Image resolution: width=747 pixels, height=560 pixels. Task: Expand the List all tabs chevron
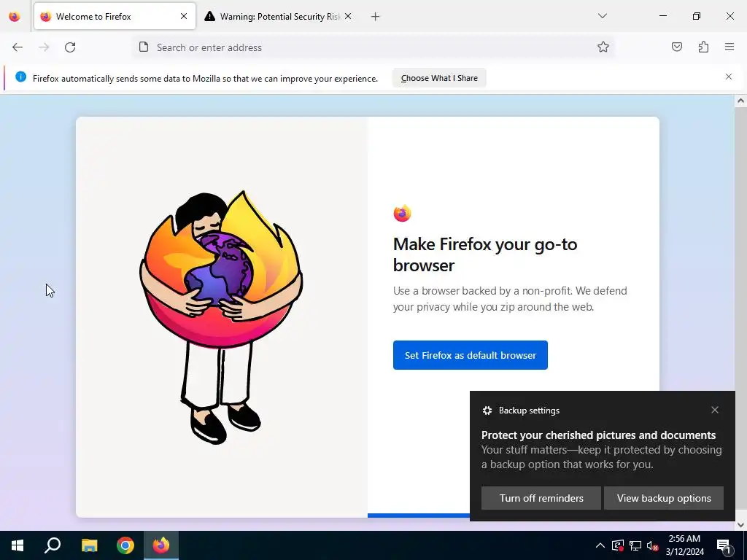point(603,16)
